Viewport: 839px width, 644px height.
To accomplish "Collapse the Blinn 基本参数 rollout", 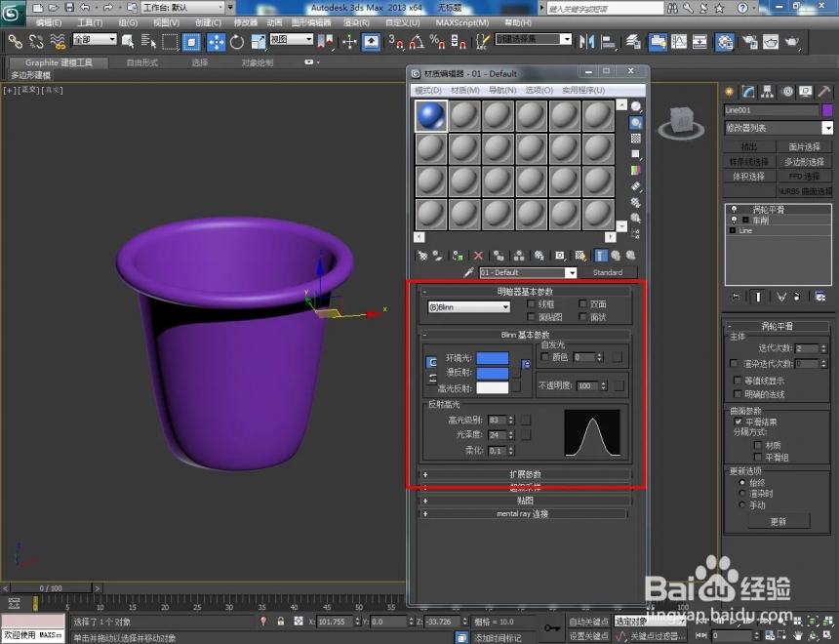I will click(x=526, y=335).
